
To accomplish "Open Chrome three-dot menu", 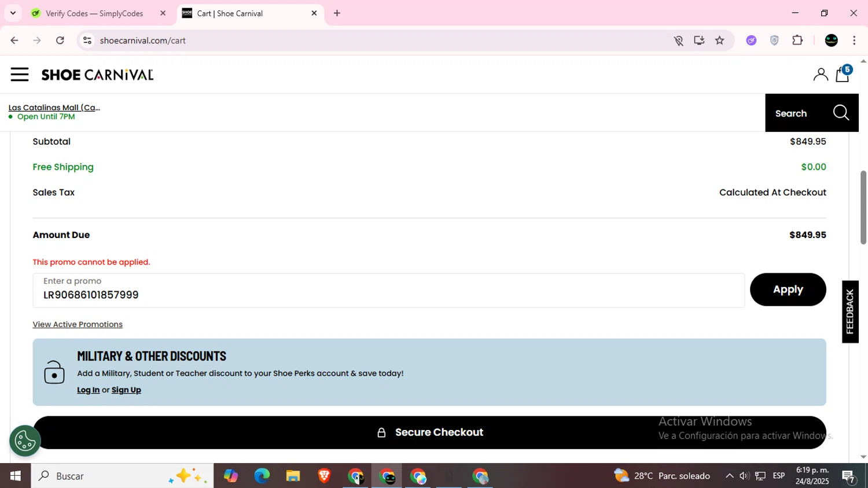I will click(x=854, y=41).
